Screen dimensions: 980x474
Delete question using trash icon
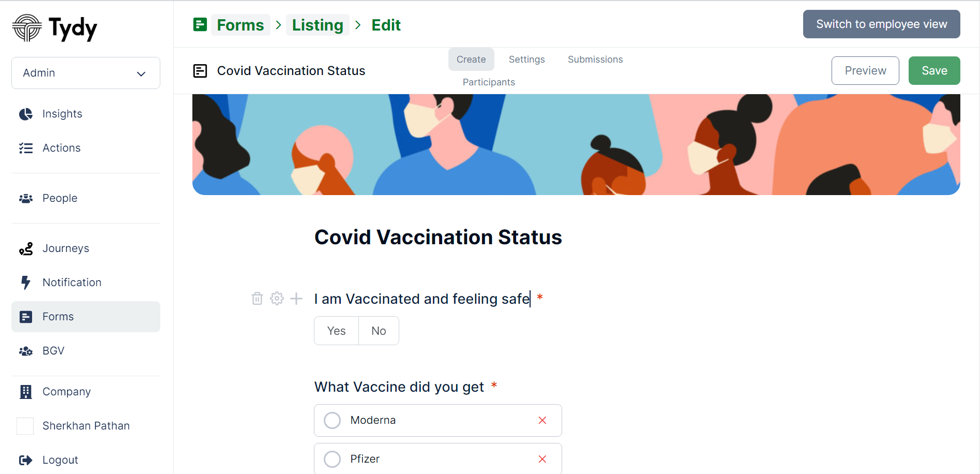pyautogui.click(x=257, y=299)
